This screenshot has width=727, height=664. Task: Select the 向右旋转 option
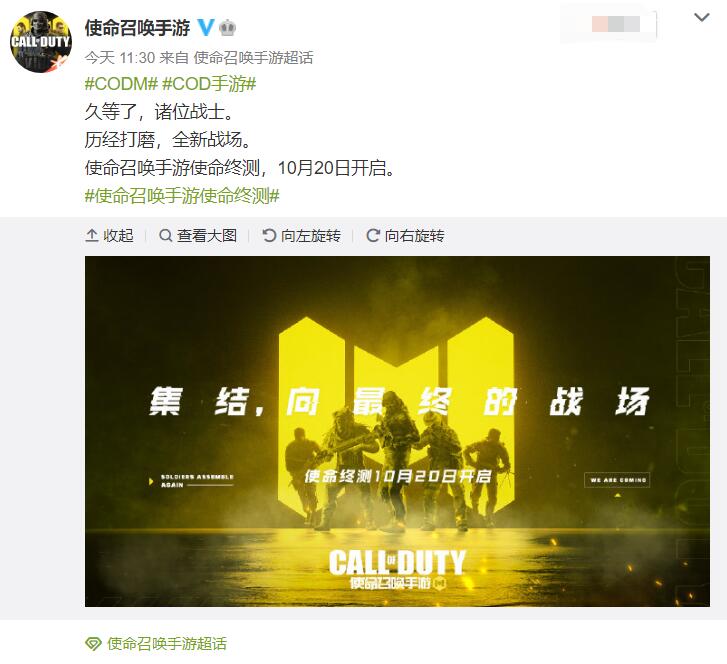415,236
